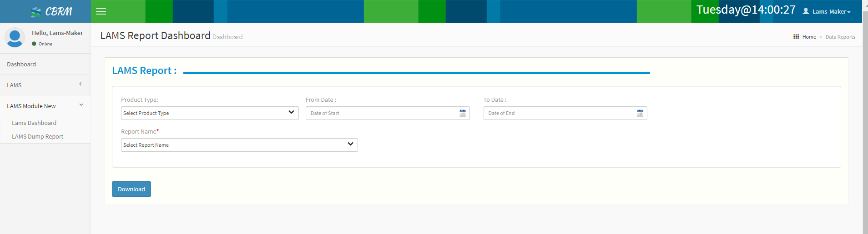Screen dimensions: 868x234
Task: Click the Report Name label
Action: pyautogui.click(x=140, y=131)
